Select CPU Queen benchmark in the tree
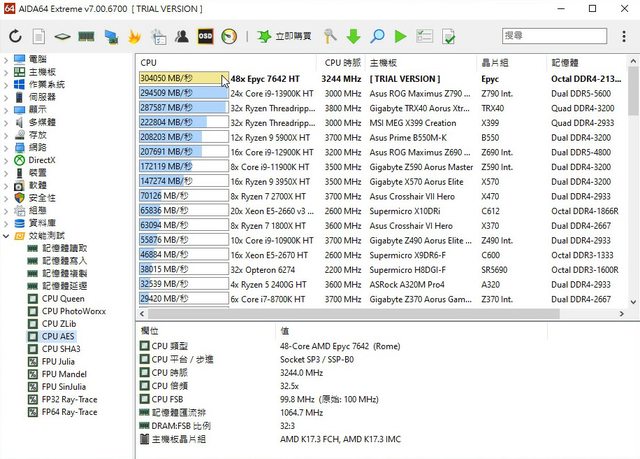The width and height of the screenshot is (640, 459). [62, 298]
